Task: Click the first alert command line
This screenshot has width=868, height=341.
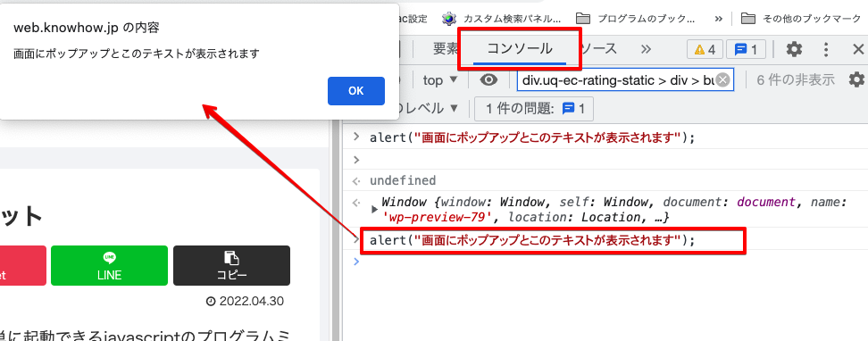Action: click(532, 137)
